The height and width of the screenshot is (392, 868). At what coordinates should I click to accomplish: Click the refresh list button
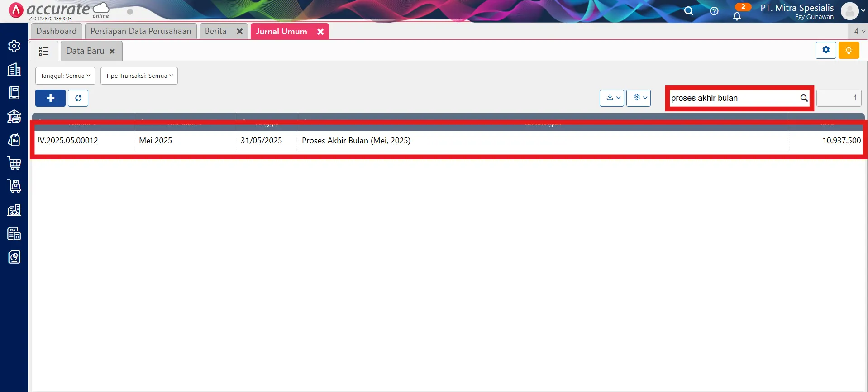pyautogui.click(x=78, y=98)
